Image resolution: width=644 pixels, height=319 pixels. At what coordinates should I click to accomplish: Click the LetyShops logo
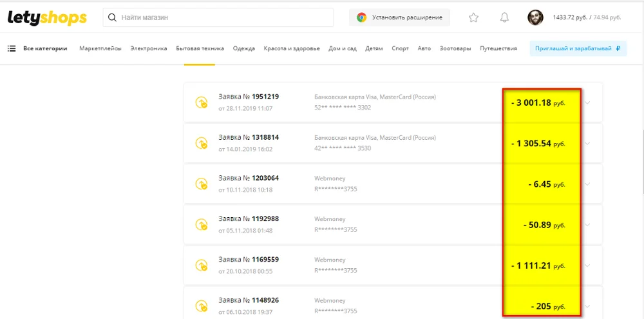point(46,18)
